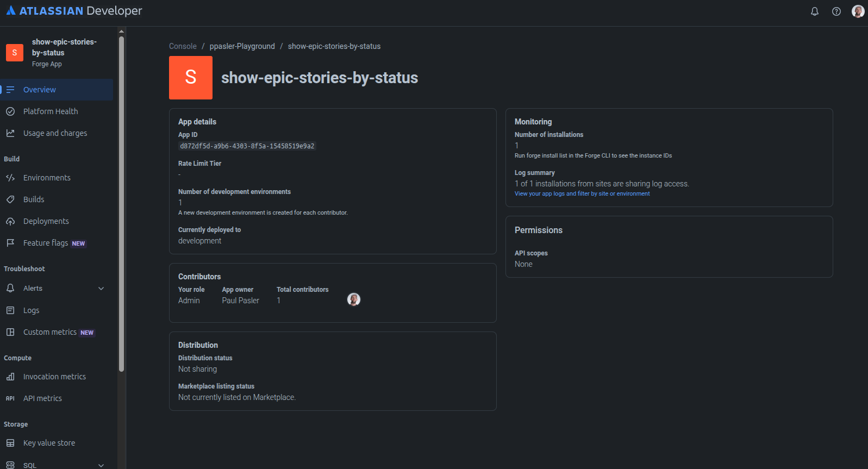Click the Feature flags flag icon

click(10, 243)
